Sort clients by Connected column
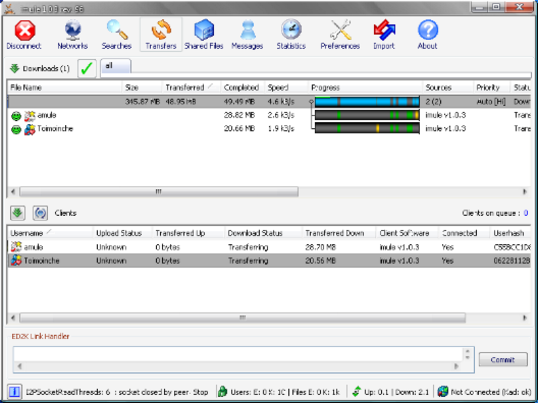 tap(464, 233)
